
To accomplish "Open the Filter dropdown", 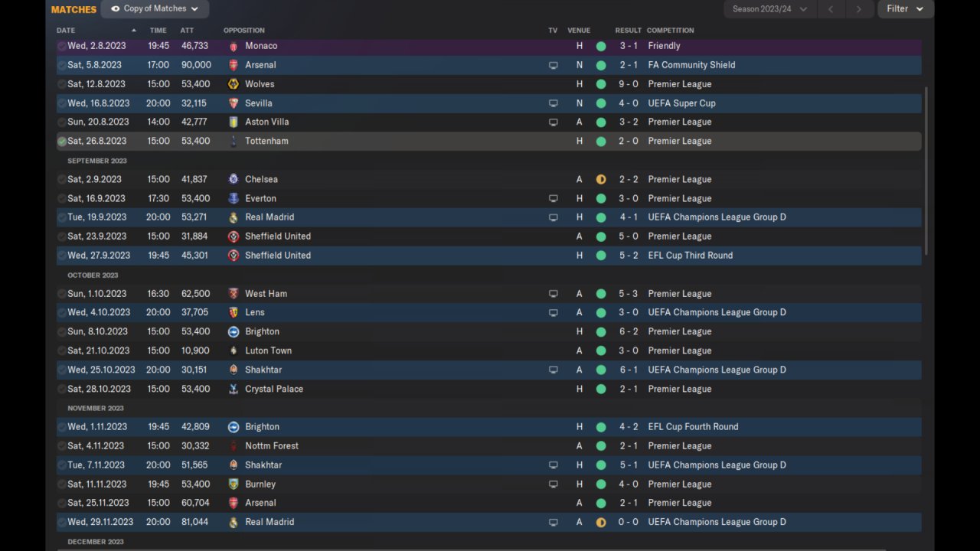I will (905, 9).
